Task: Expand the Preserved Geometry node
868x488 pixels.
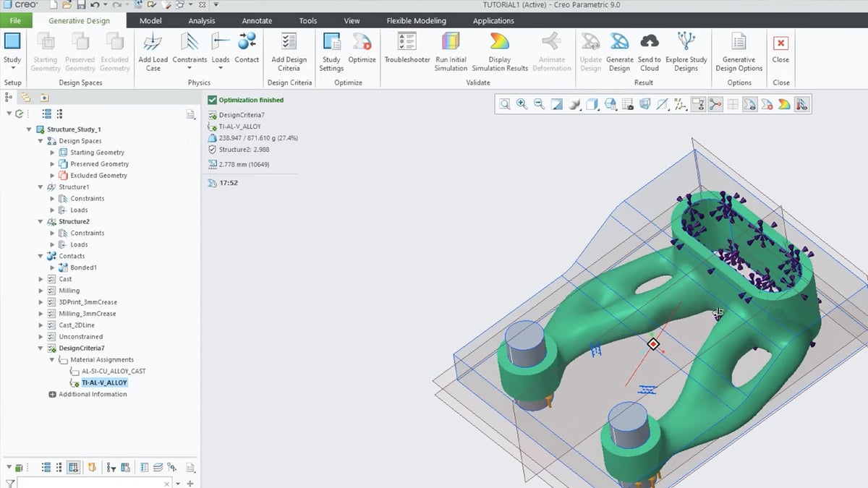Action: (52, 164)
